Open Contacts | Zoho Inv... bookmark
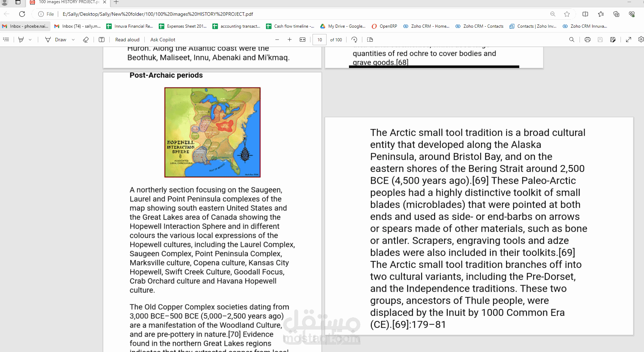644x352 pixels. pos(533,26)
